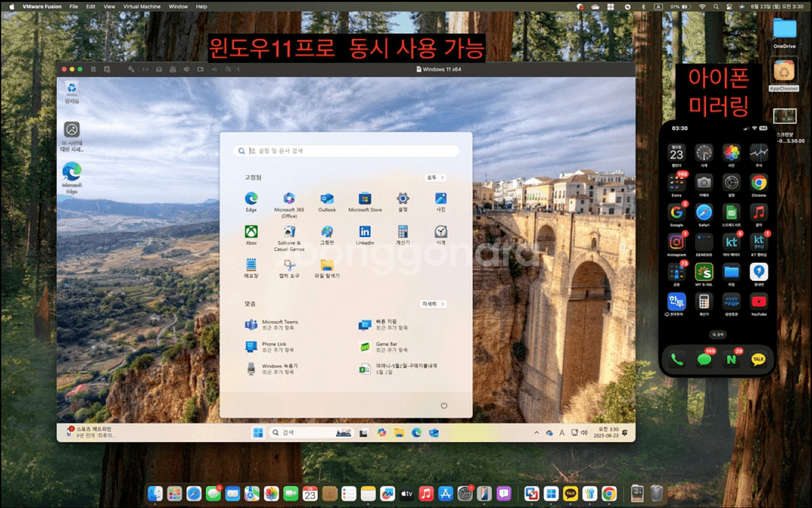The image size is (812, 508).
Task: Open the OneDrive folder on Mac desktop
Action: click(784, 32)
